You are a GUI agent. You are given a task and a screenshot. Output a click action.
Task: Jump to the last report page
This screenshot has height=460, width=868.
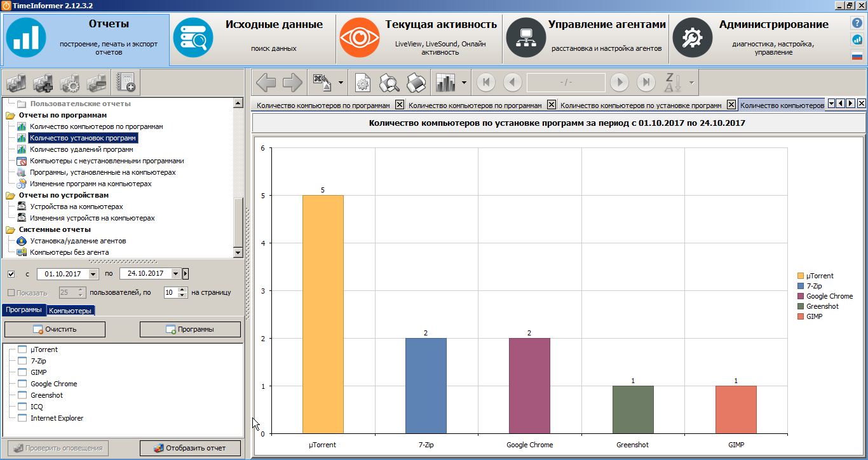coord(646,82)
